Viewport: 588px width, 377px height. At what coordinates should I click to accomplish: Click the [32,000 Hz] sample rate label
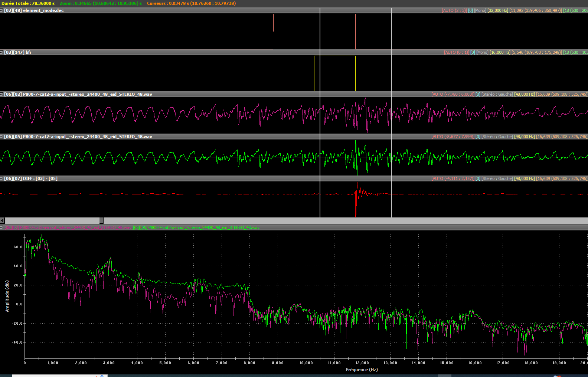coord(497,10)
